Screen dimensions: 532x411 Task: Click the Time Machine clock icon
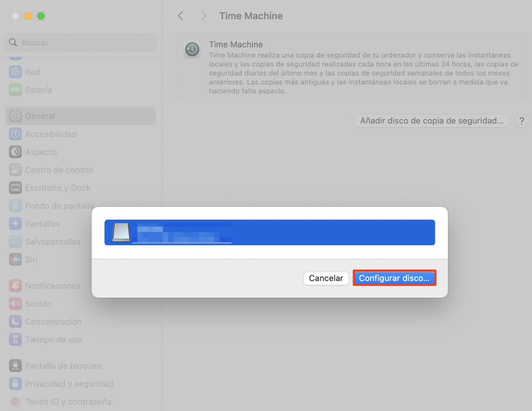tap(192, 49)
